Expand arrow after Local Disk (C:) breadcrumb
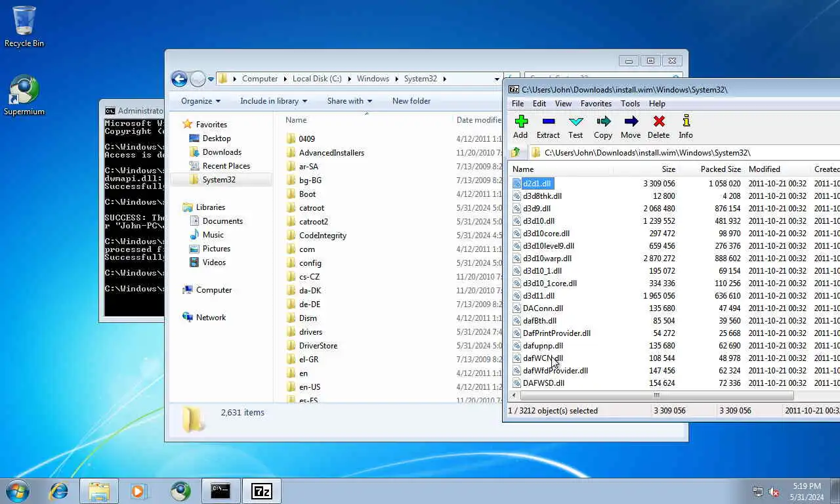 pos(349,79)
